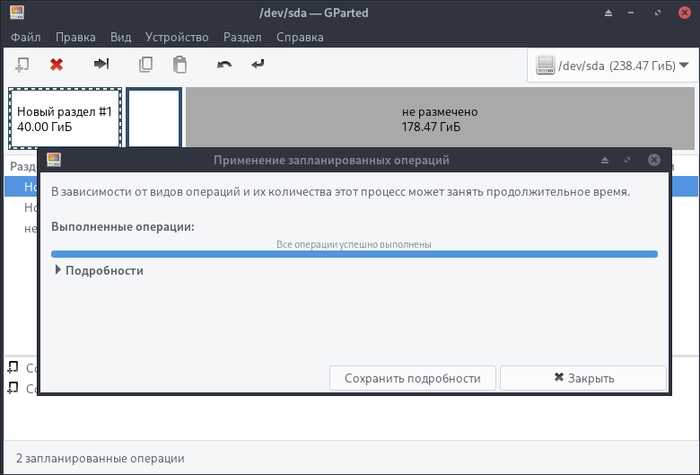The height and width of the screenshot is (475, 700).
Task: Click the red delete partition icon
Action: click(57, 65)
